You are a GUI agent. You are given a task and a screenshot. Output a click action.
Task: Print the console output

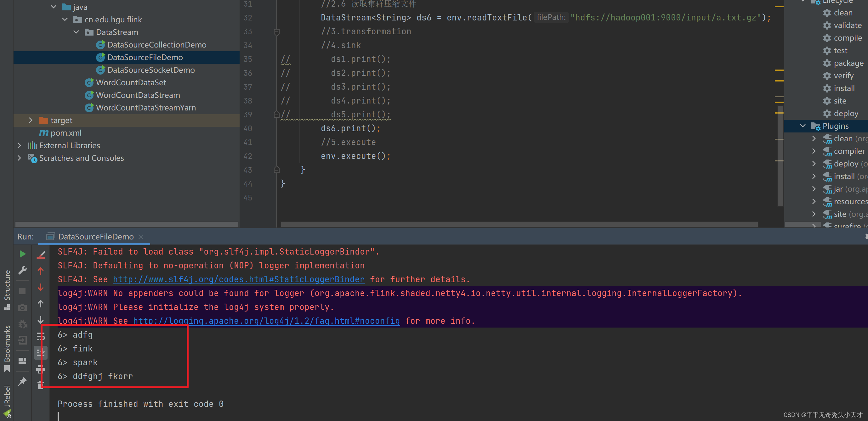point(41,369)
